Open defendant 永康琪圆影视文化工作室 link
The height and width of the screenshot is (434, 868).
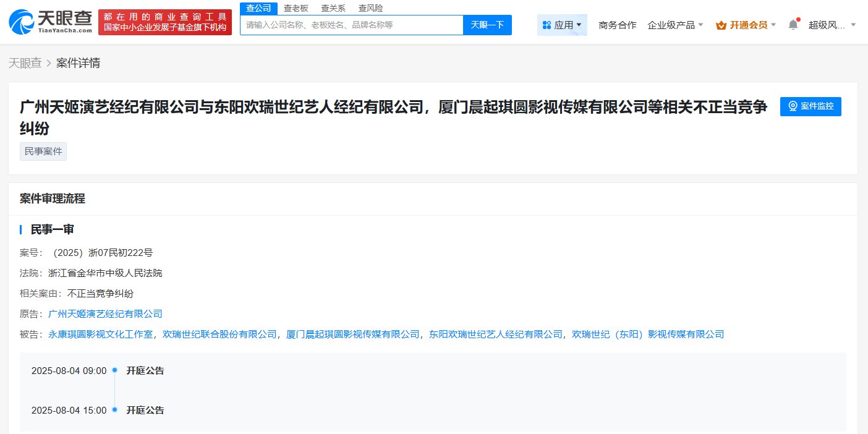pyautogui.click(x=101, y=334)
